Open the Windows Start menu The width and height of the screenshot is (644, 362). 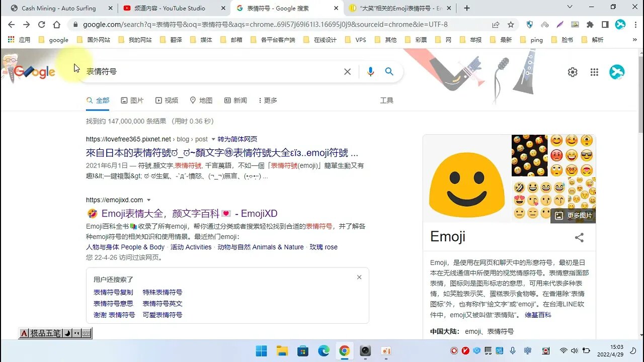(x=261, y=350)
